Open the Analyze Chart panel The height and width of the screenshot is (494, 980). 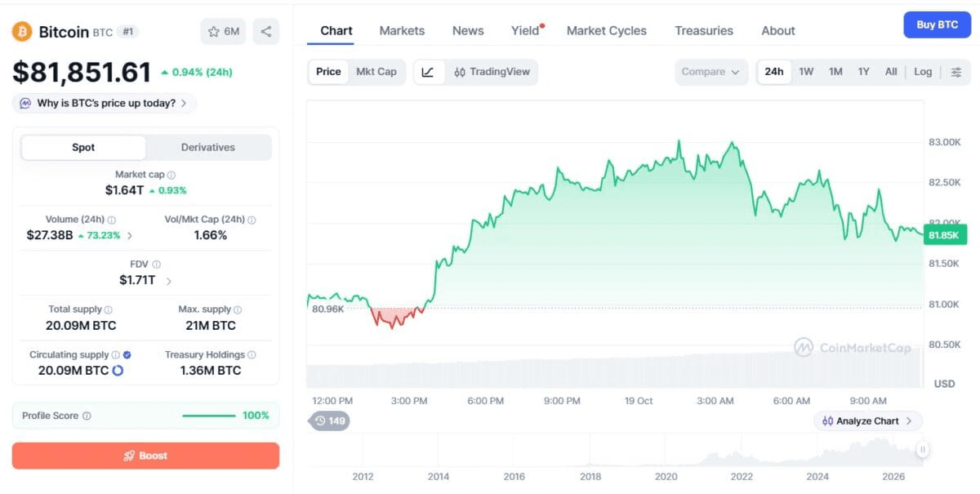coord(868,421)
